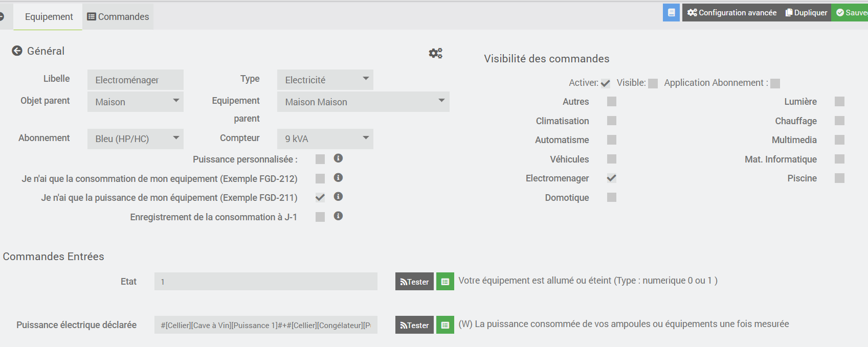Open the Type dropdown showing Electricité
The height and width of the screenshot is (347, 868).
tap(325, 80)
